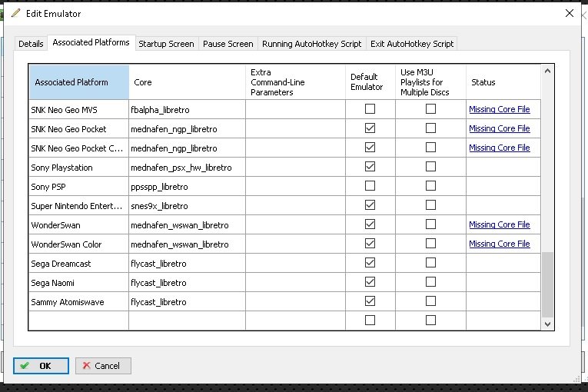Screen dimensions: 588x392
Task: Enable Default Emulator for Sony PSP
Action: [x=370, y=186]
